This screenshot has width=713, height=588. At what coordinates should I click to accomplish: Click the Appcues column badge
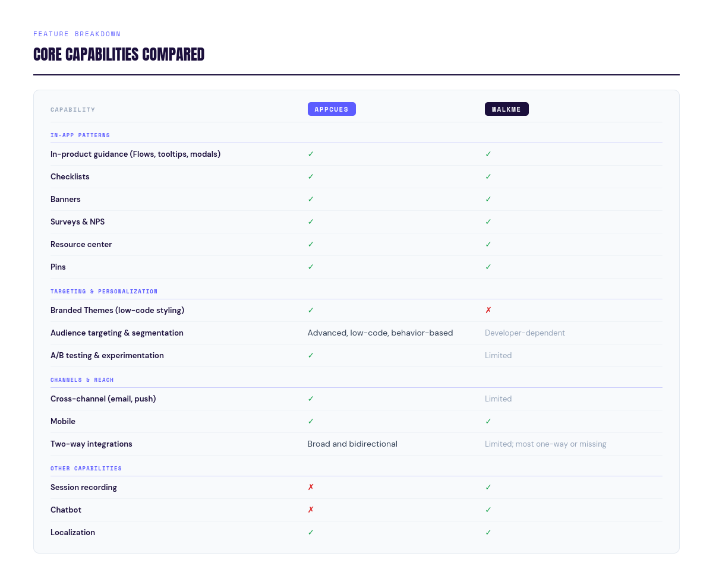(332, 109)
